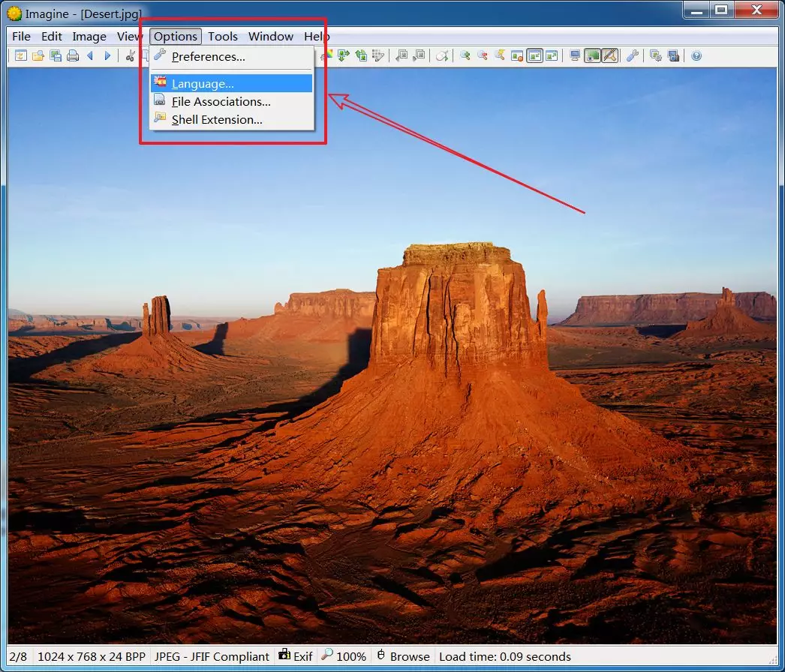Open the File menu
Screen dimensions: 785x672
[x=21, y=37]
